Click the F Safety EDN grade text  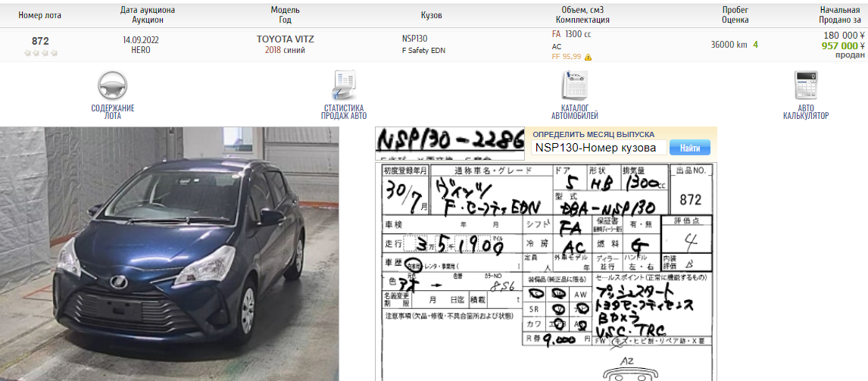[423, 51]
